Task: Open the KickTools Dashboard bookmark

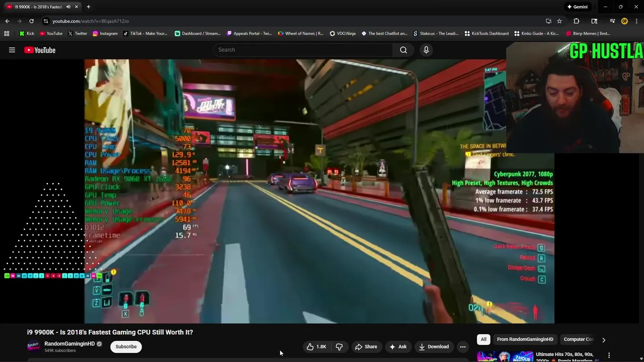Action: [x=487, y=34]
